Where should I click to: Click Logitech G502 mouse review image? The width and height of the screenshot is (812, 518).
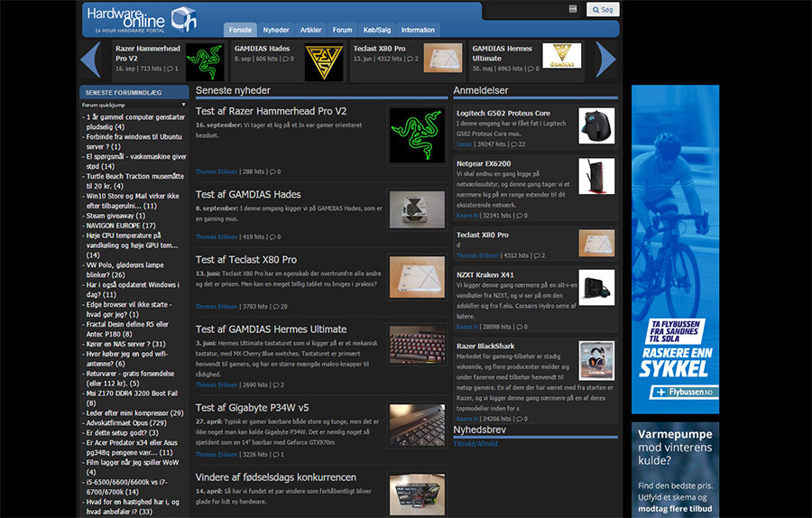tap(596, 125)
